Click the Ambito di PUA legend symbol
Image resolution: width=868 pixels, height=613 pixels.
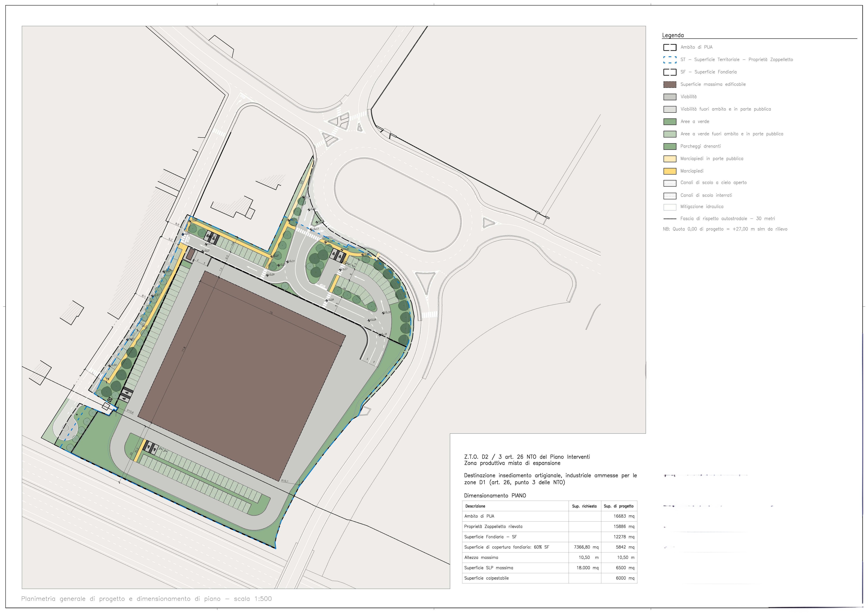coord(669,47)
